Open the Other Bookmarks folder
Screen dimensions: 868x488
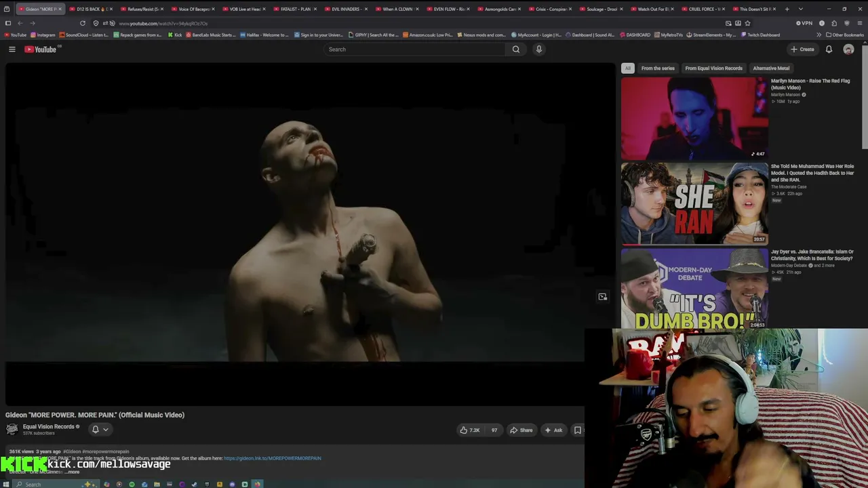[x=845, y=35]
